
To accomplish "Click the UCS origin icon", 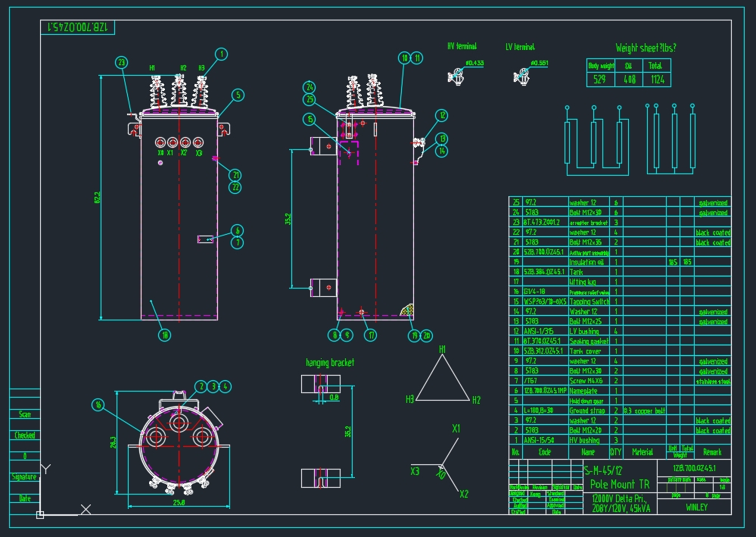I will (x=40, y=514).
